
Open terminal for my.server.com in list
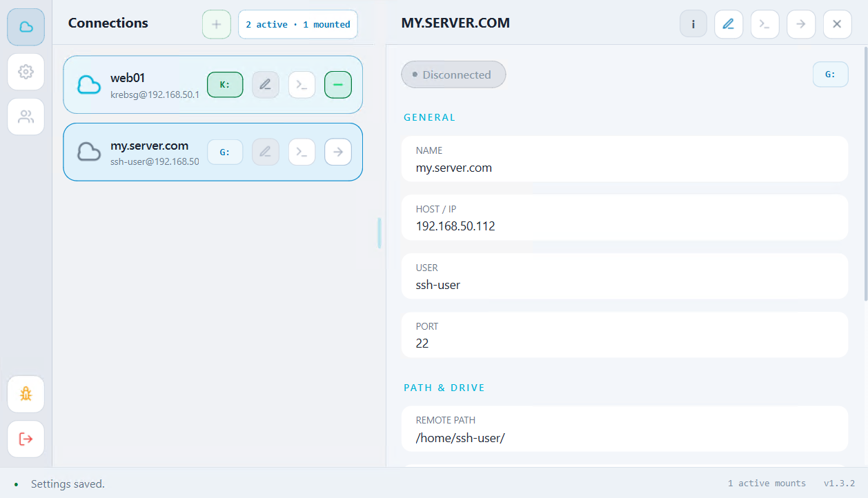(302, 152)
